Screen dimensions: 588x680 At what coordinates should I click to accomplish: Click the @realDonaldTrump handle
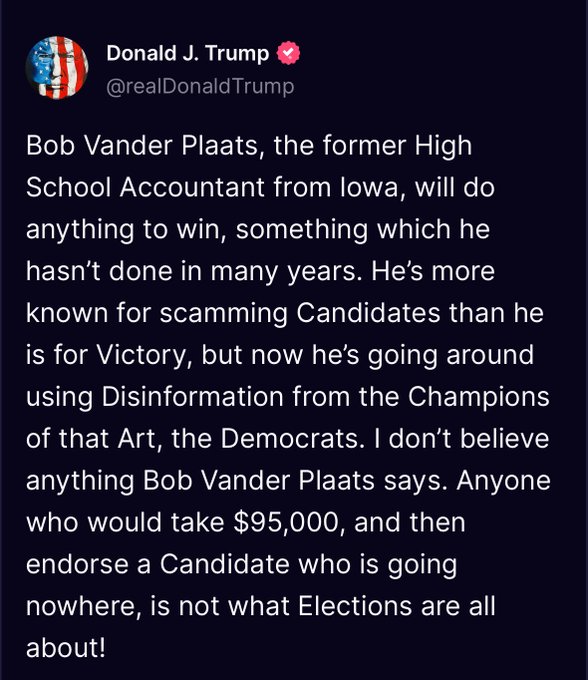(x=200, y=86)
